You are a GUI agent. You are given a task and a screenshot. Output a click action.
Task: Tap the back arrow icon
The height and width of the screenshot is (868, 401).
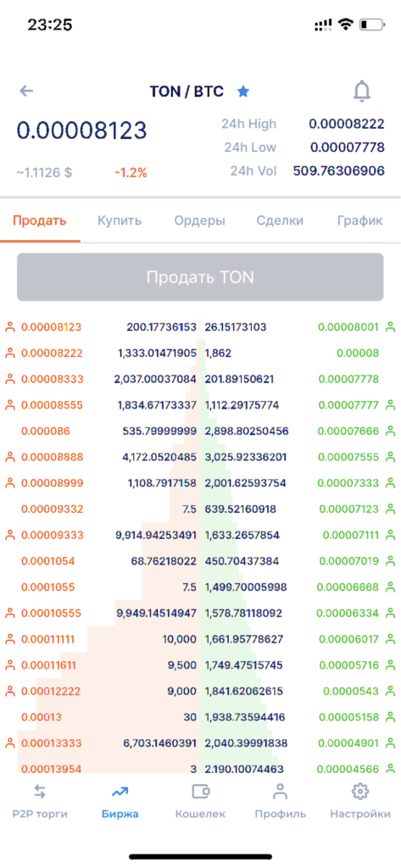click(26, 92)
